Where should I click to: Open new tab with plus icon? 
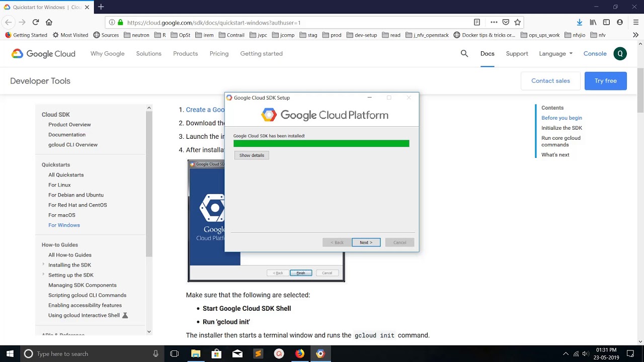tap(101, 7)
